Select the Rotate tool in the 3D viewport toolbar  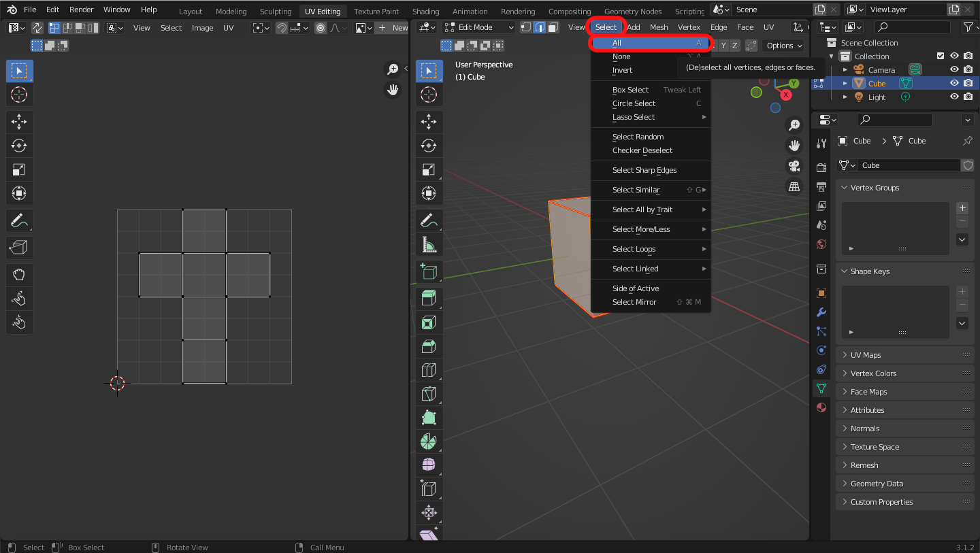click(x=428, y=146)
